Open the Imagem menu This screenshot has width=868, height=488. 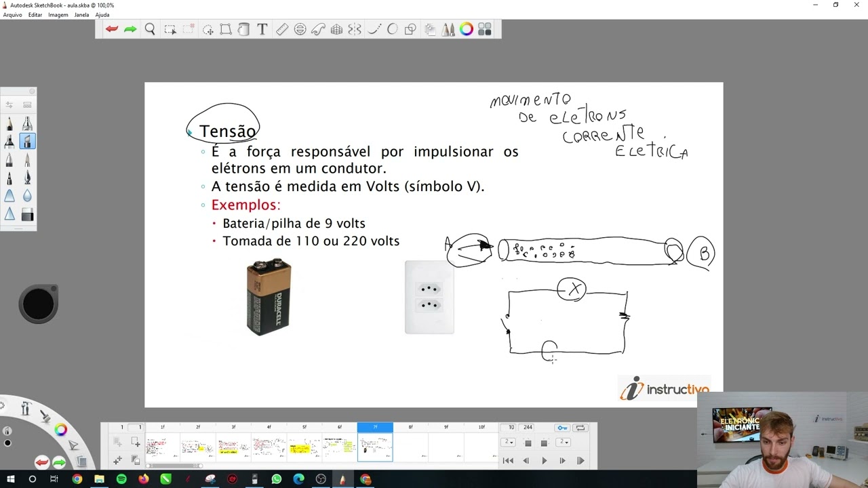click(58, 15)
